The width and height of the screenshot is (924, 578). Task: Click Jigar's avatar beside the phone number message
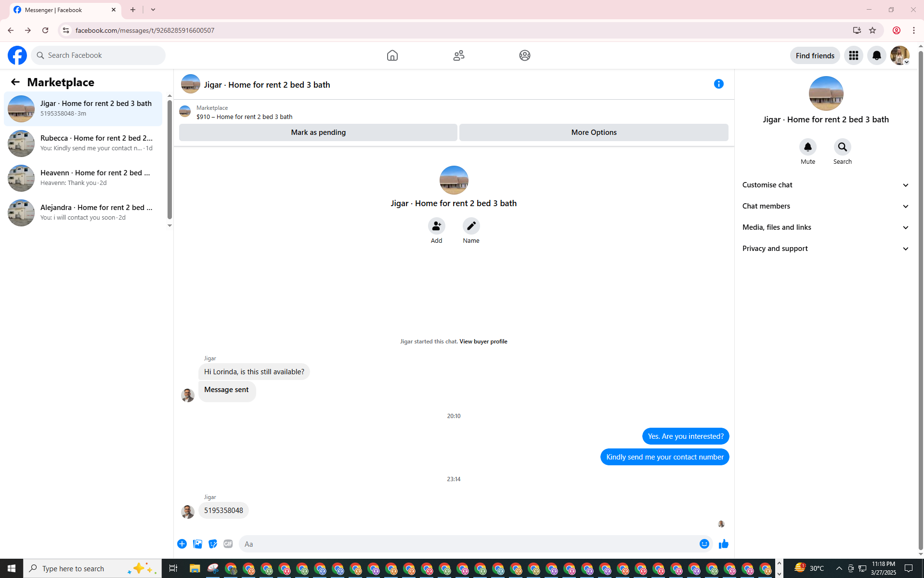pyautogui.click(x=188, y=512)
